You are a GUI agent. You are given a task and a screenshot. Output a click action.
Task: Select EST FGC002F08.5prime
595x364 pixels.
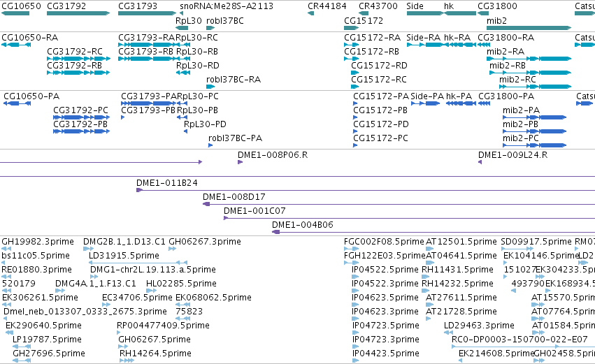pyautogui.click(x=384, y=242)
